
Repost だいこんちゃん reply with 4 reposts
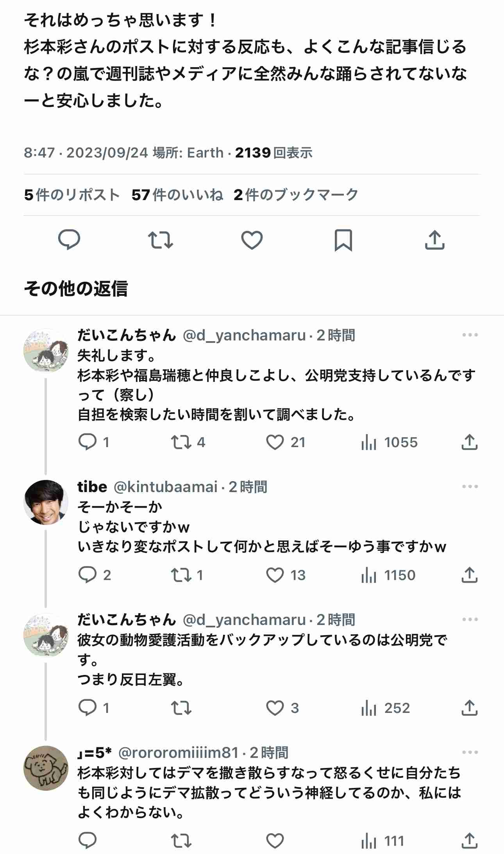pyautogui.click(x=181, y=442)
